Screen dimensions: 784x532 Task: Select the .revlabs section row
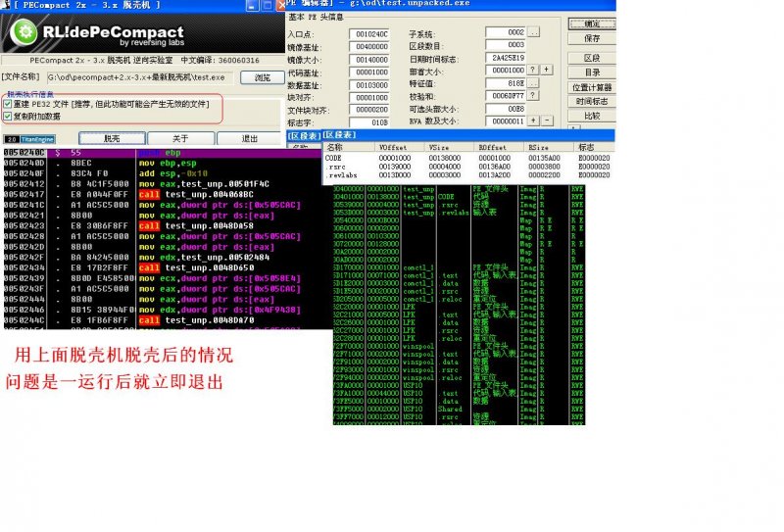[467, 175]
